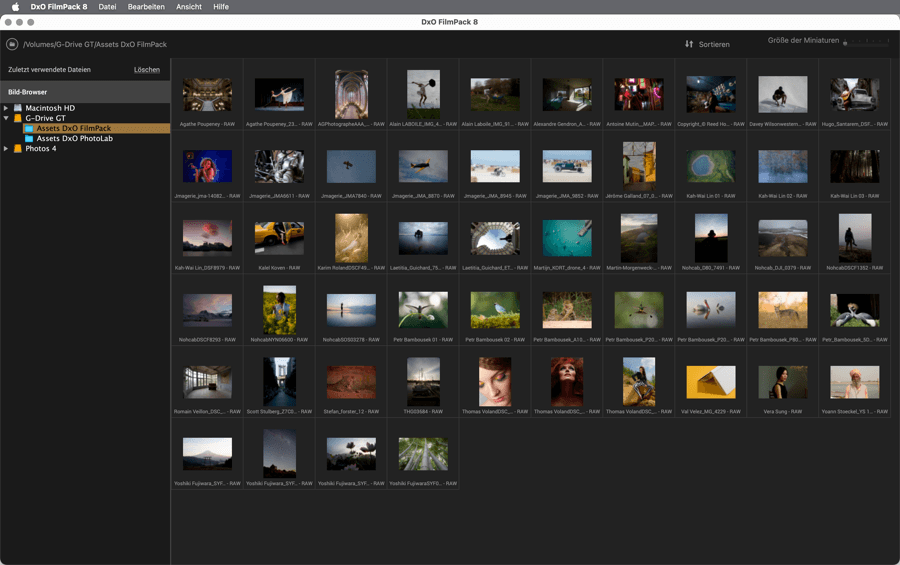The image size is (900, 565).
Task: Expand the Macintosh HD tree node
Action: [x=6, y=108]
